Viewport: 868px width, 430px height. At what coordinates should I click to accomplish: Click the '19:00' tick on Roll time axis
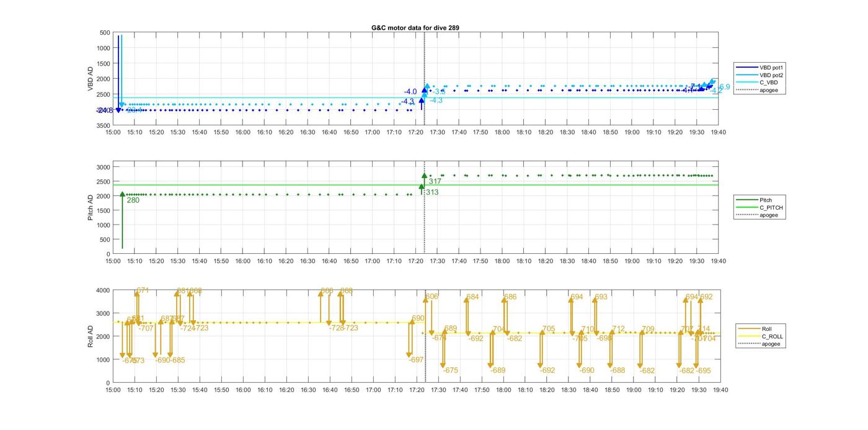tap(634, 390)
